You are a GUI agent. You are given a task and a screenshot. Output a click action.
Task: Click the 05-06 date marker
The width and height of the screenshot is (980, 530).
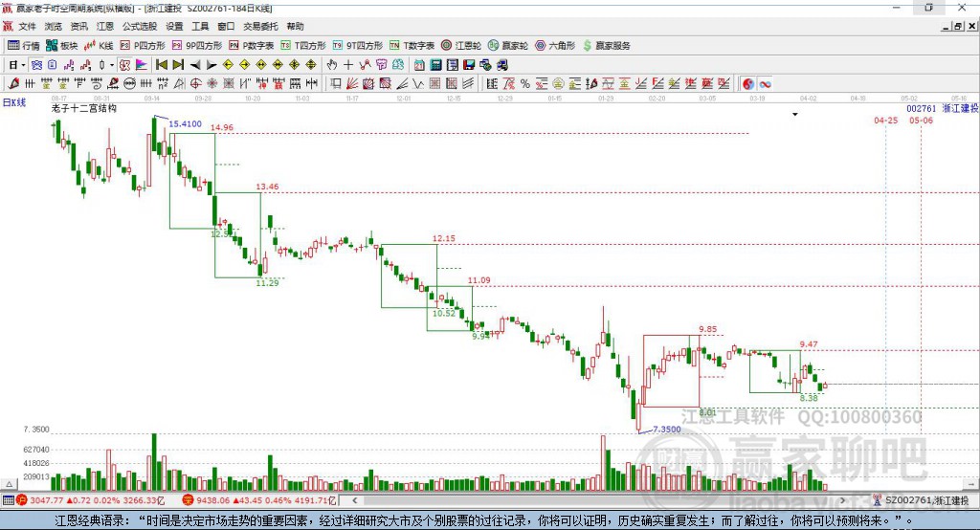922,120
